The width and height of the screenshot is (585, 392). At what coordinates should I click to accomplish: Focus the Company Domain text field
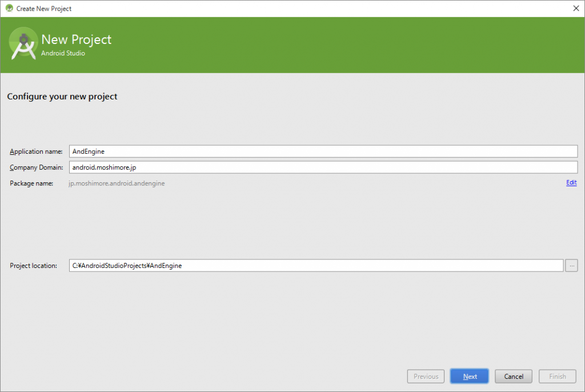323,167
